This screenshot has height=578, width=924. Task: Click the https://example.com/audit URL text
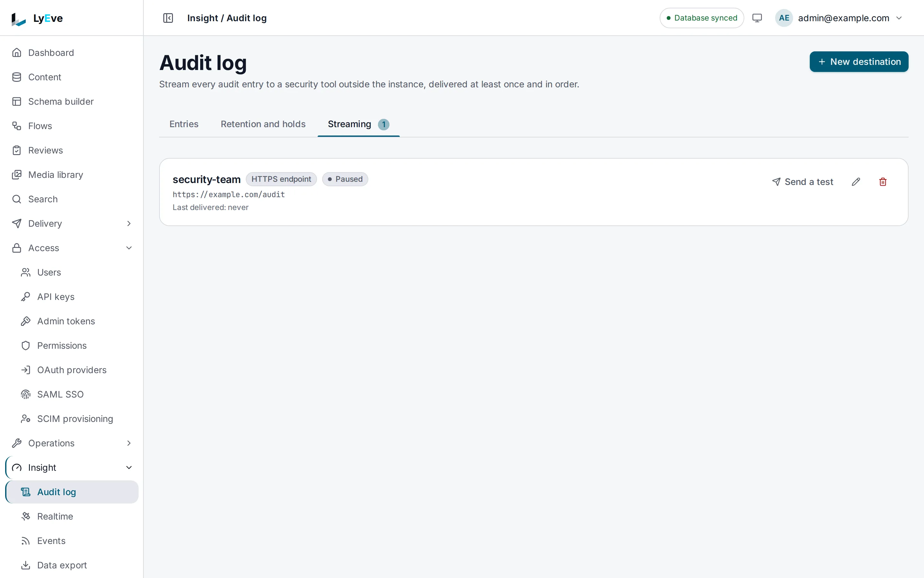(229, 195)
